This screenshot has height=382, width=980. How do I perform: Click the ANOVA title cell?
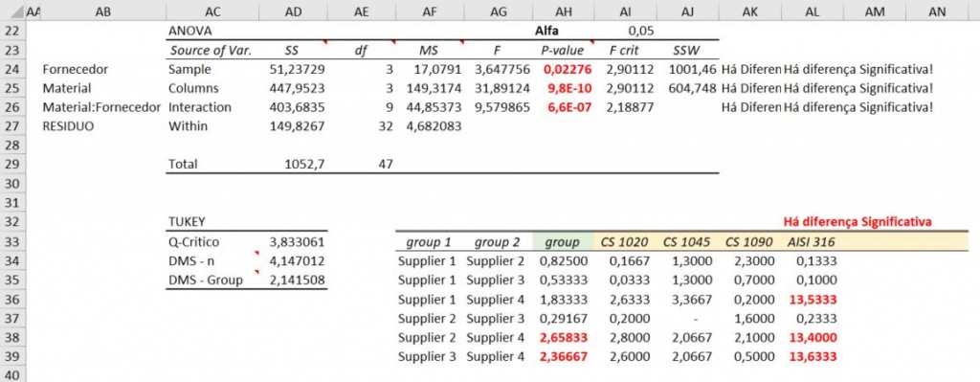(190, 31)
